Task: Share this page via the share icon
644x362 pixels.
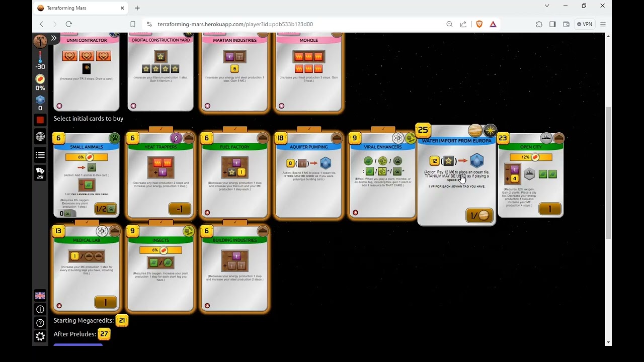Action: 463,24
